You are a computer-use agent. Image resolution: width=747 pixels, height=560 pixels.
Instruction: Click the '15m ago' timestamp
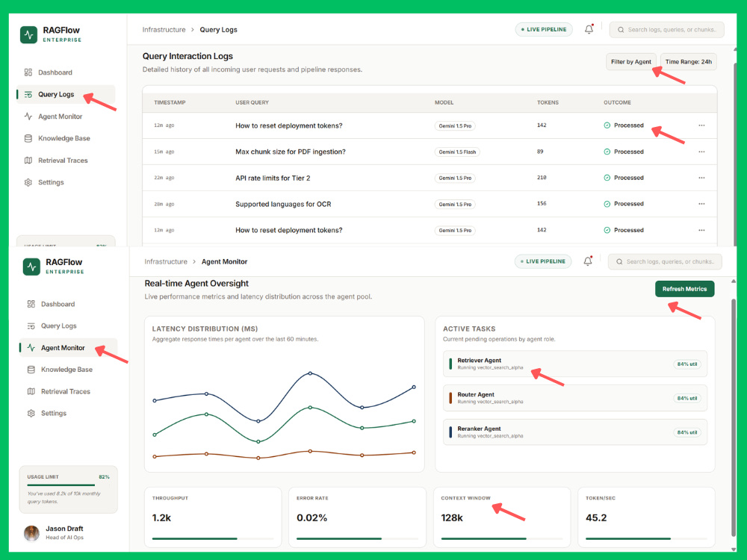pos(164,152)
